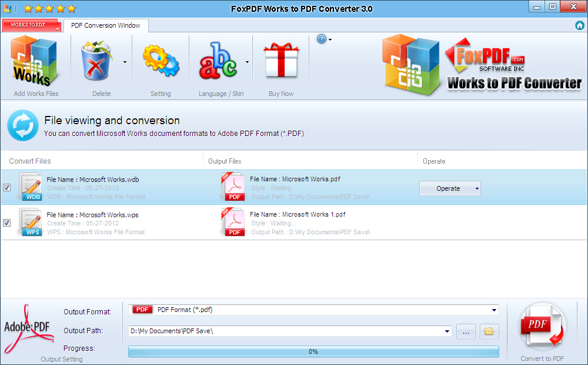Image resolution: width=588 pixels, height=365 pixels.
Task: Click the Output Files column header
Action: click(225, 161)
